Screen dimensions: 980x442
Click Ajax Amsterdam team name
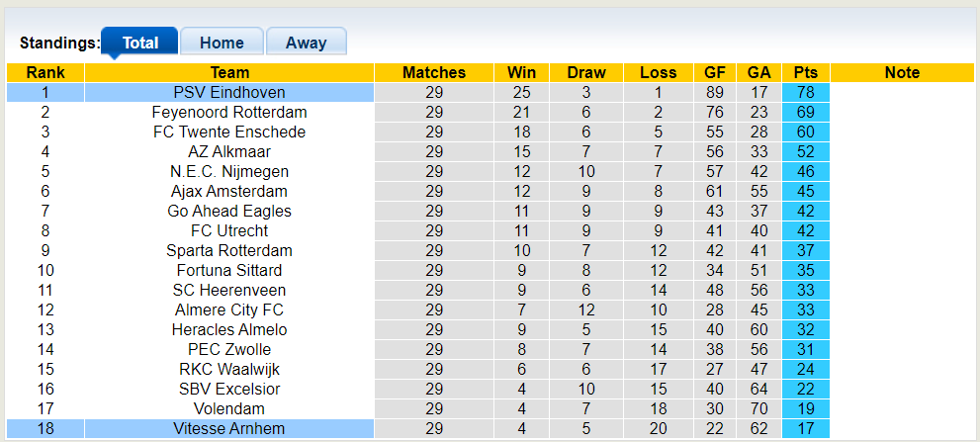tap(229, 191)
